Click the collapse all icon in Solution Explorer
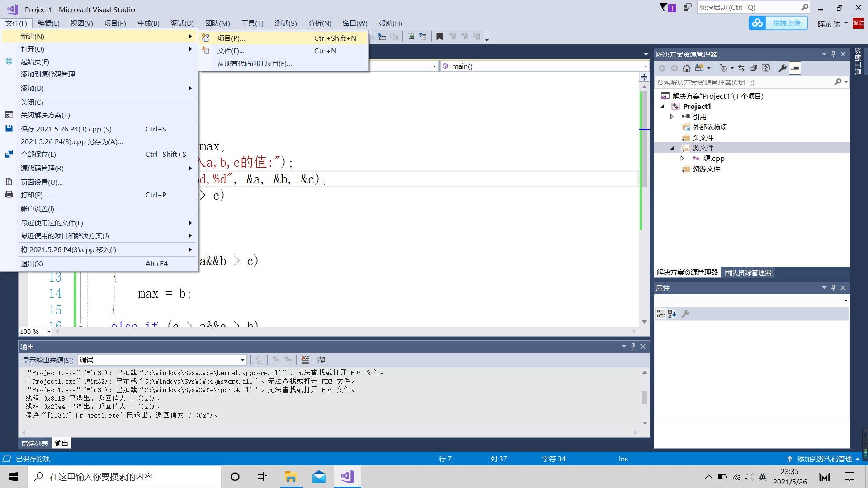The height and width of the screenshot is (488, 868). click(754, 68)
